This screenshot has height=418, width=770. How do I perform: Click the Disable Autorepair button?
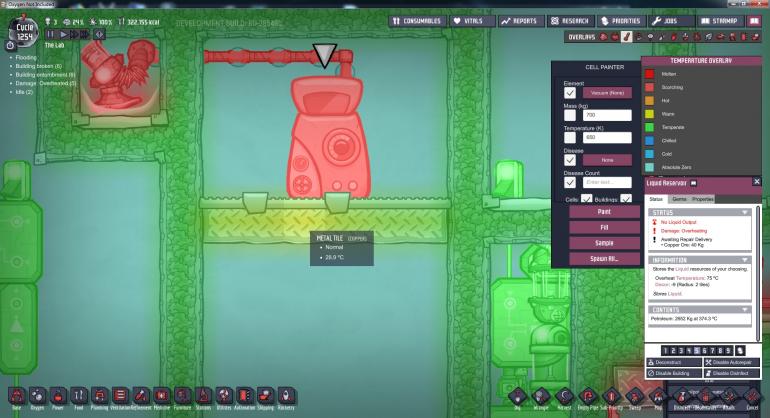pos(732,362)
